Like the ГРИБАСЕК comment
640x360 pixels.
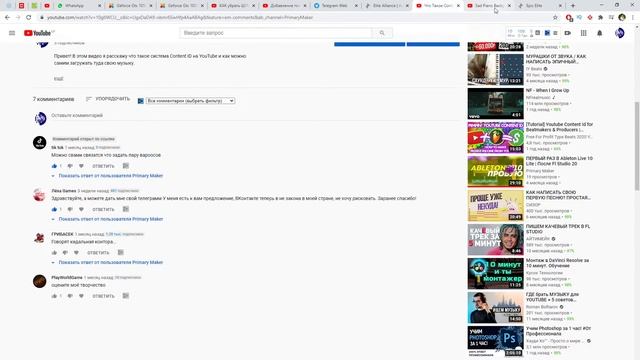54,253
